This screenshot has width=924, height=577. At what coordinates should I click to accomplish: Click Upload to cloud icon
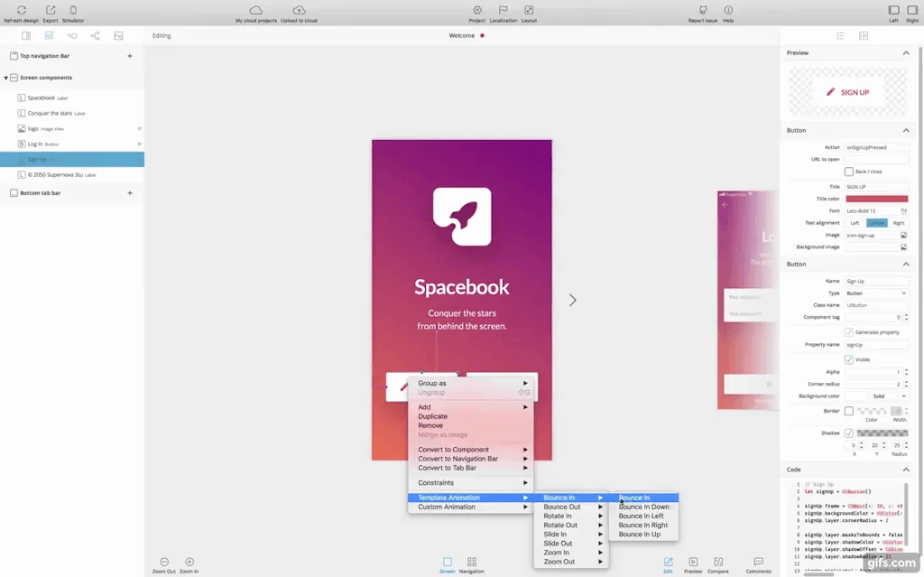298,10
